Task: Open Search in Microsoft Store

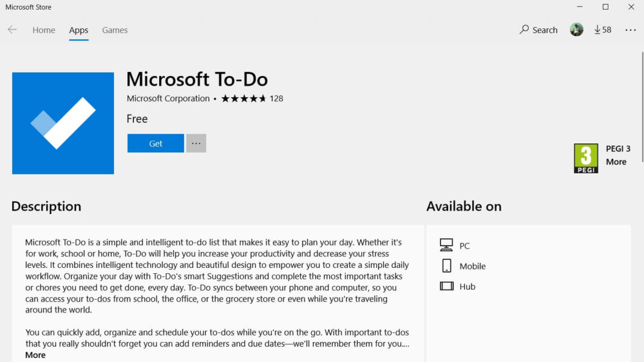Action: click(538, 30)
